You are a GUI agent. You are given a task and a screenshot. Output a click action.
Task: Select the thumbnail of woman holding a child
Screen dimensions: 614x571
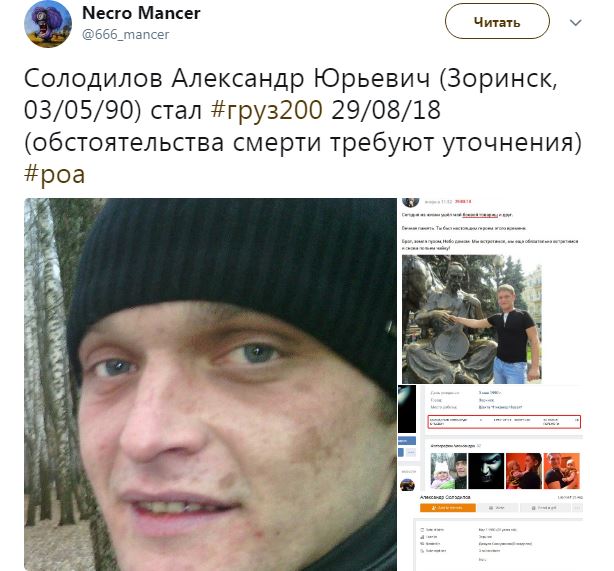click(524, 471)
